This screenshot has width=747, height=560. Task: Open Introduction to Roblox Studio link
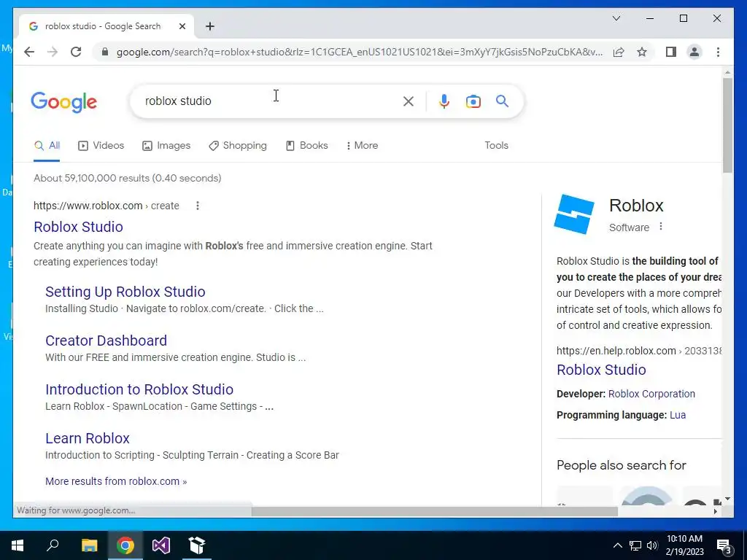click(x=139, y=389)
